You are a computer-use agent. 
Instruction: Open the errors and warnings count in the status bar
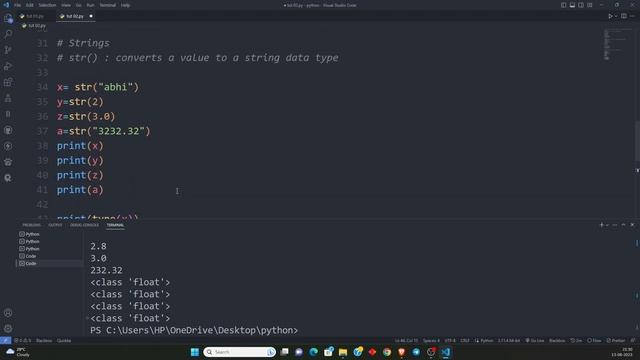click(22, 340)
